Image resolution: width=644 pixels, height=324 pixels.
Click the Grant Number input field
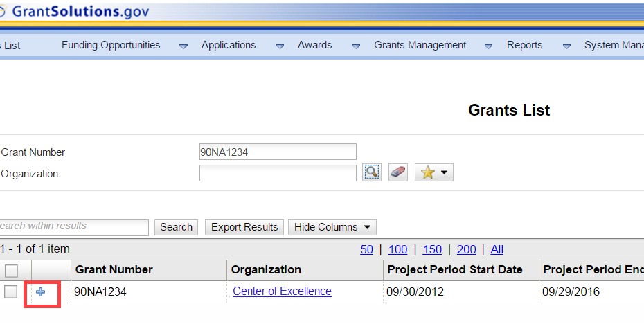278,152
